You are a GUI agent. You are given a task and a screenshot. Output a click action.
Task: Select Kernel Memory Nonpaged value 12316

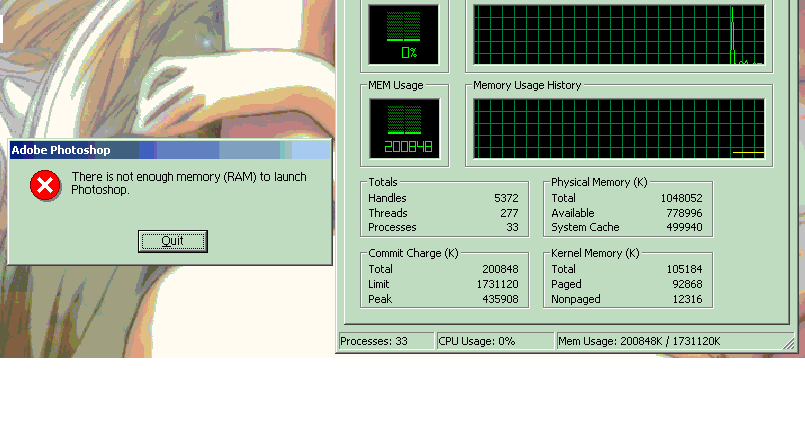click(687, 299)
